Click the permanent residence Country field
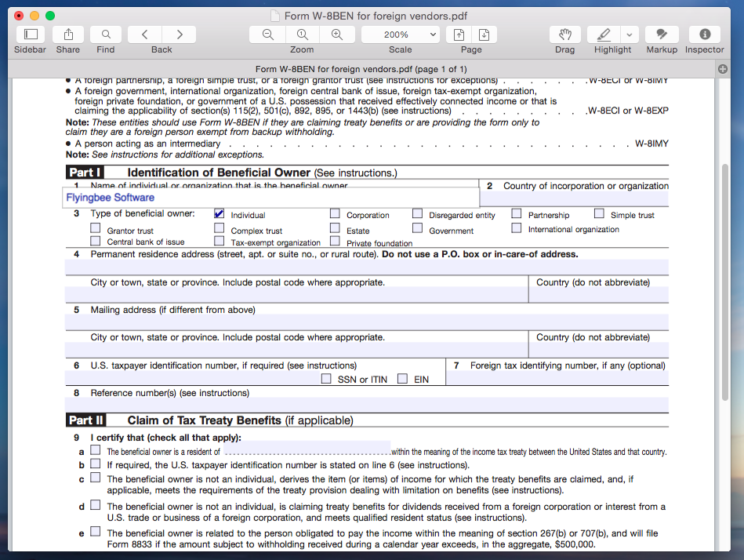The image size is (744, 560). (x=599, y=295)
